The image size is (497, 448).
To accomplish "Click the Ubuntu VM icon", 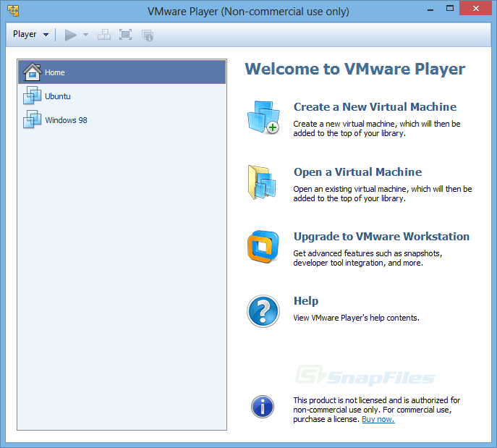I will (32, 96).
